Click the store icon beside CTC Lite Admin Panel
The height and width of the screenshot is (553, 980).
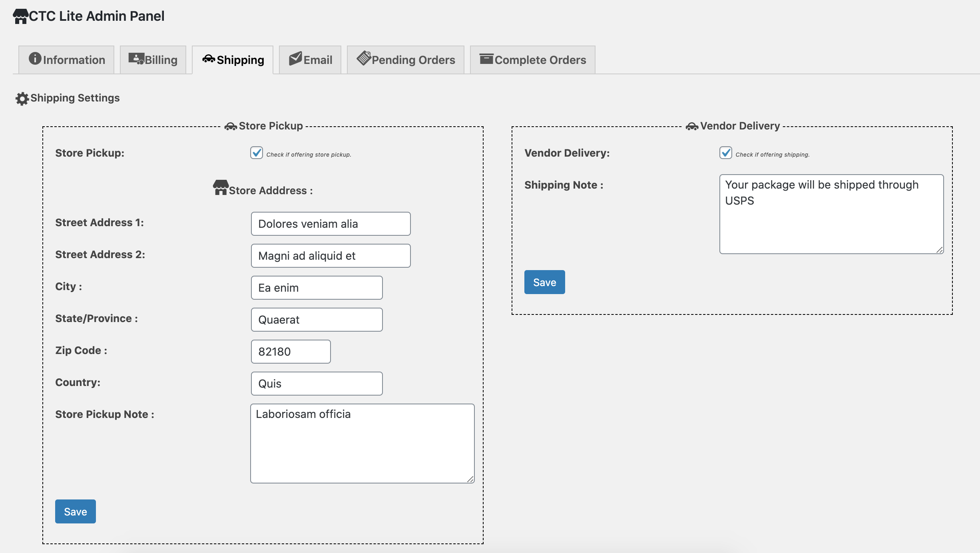[x=21, y=16]
